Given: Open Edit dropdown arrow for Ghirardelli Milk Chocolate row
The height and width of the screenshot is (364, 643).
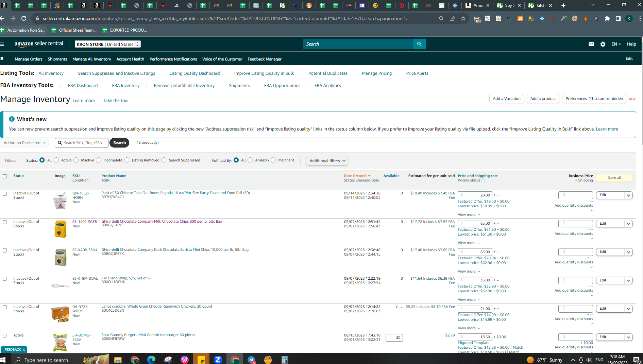Looking at the screenshot, I should 629,224.
